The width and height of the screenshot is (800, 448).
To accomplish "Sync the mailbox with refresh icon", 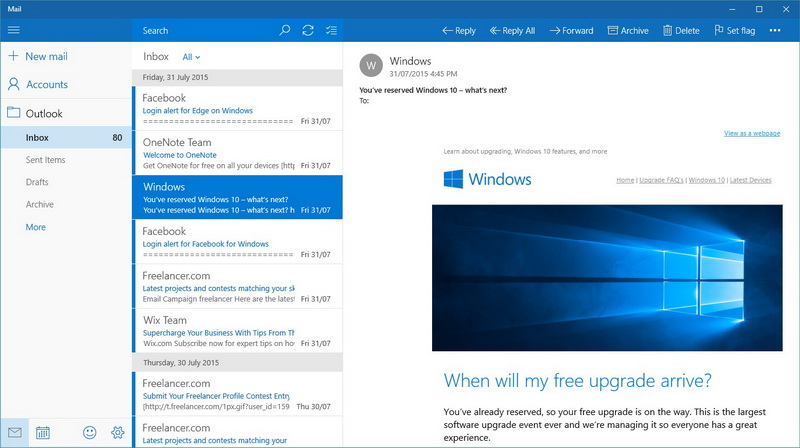I will pos(308,30).
